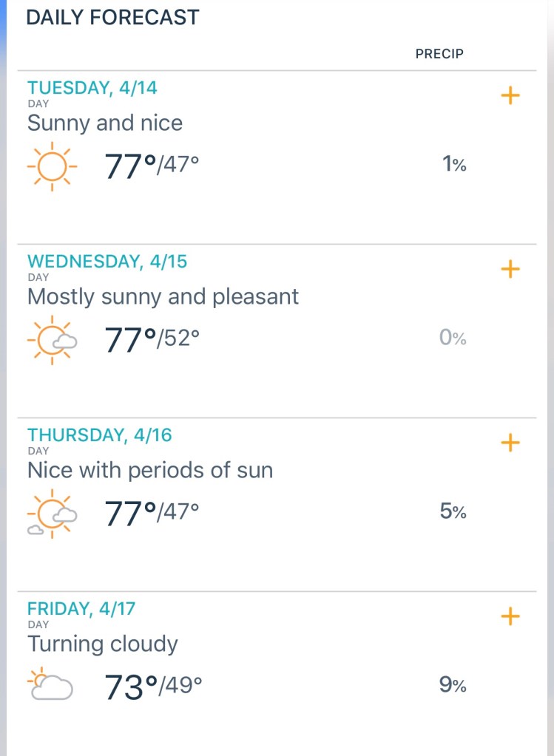Tap the sunny icon for Tuesday
The width and height of the screenshot is (554, 756).
52,166
